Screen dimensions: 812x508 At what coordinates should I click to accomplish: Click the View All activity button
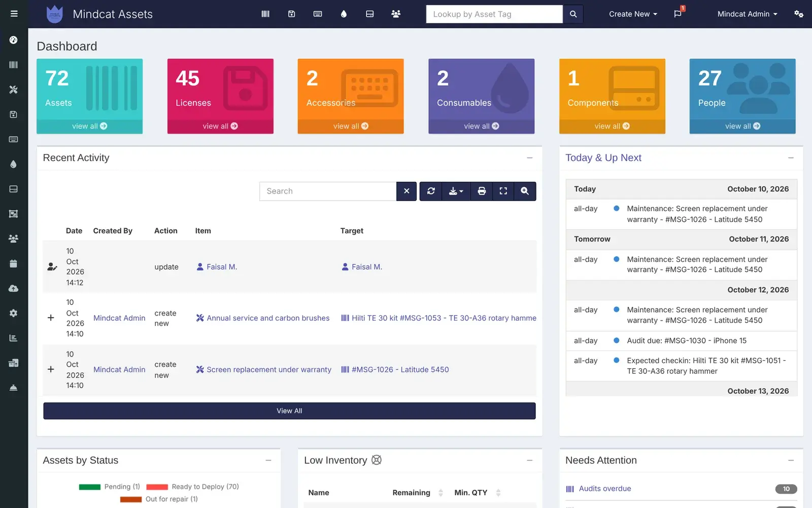point(289,411)
